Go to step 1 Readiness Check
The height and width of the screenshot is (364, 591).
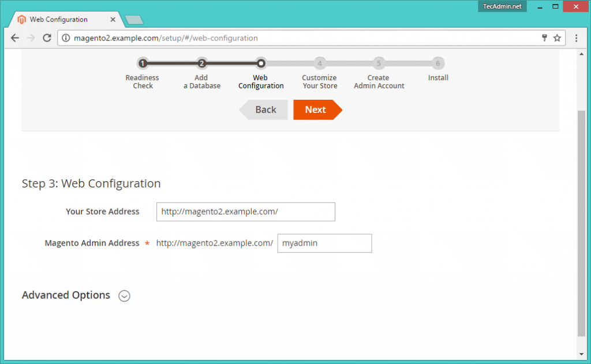click(x=143, y=63)
